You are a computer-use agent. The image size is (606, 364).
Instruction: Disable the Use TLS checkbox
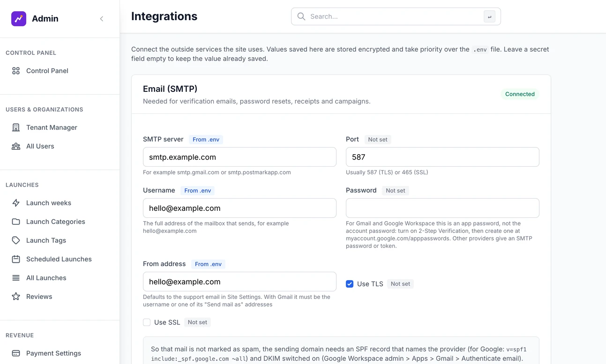[x=350, y=284]
